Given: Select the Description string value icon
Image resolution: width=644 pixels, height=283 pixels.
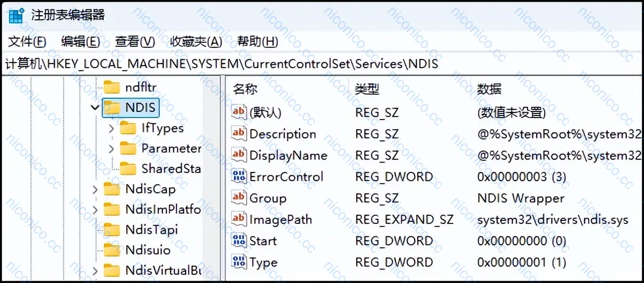Looking at the screenshot, I should pyautogui.click(x=239, y=134).
